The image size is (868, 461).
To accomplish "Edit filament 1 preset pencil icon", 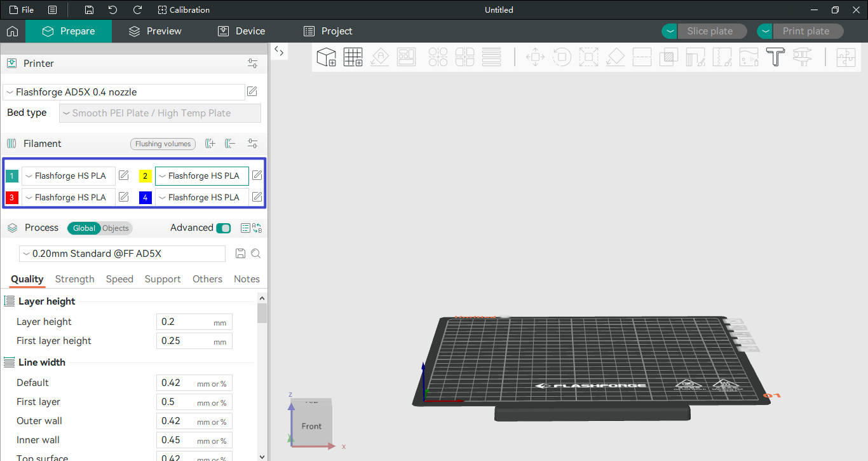I will point(124,175).
